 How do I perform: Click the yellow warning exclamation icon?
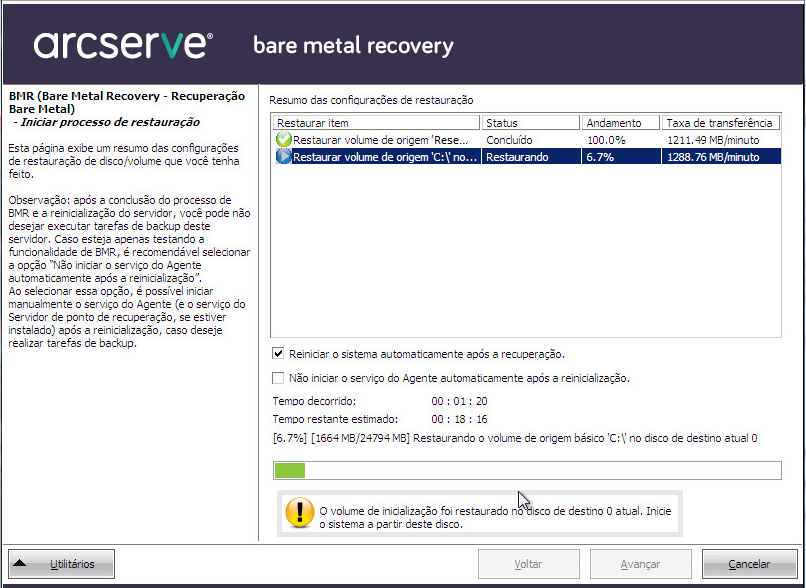(x=300, y=512)
